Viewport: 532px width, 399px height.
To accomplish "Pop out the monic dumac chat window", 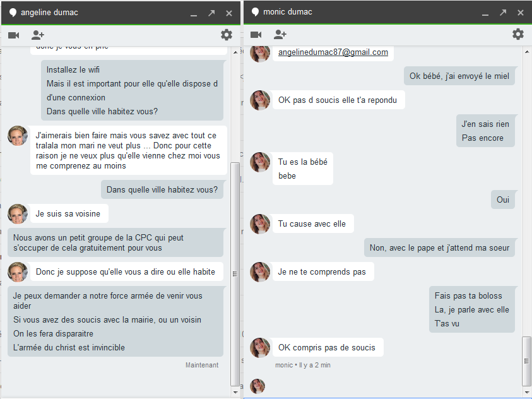I will point(503,13).
